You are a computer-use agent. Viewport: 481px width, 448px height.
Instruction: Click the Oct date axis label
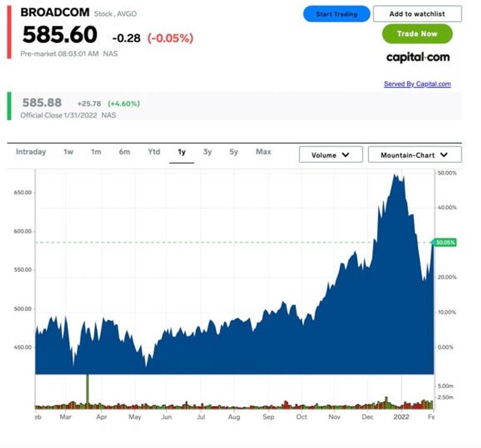pyautogui.click(x=302, y=417)
